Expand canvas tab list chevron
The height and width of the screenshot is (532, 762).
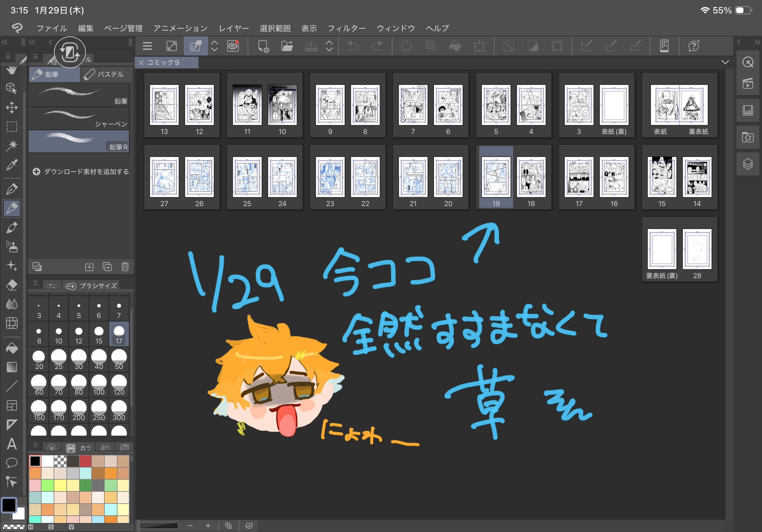click(x=725, y=62)
